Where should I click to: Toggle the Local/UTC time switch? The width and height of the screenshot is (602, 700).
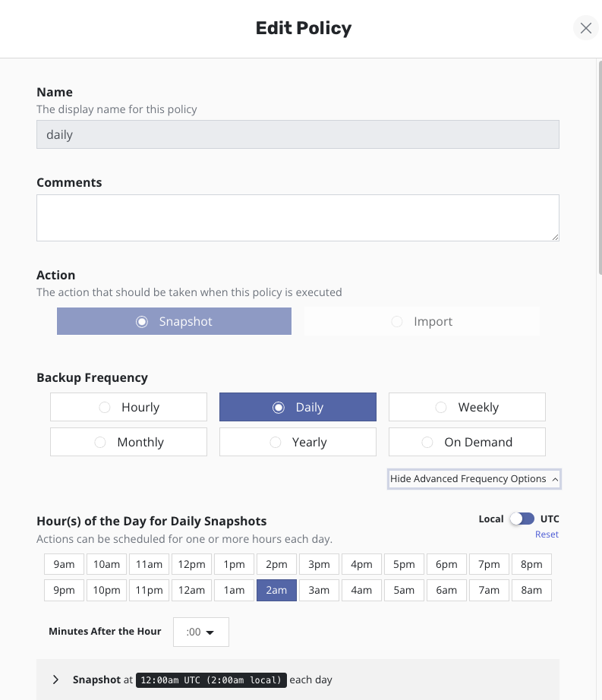(x=522, y=519)
